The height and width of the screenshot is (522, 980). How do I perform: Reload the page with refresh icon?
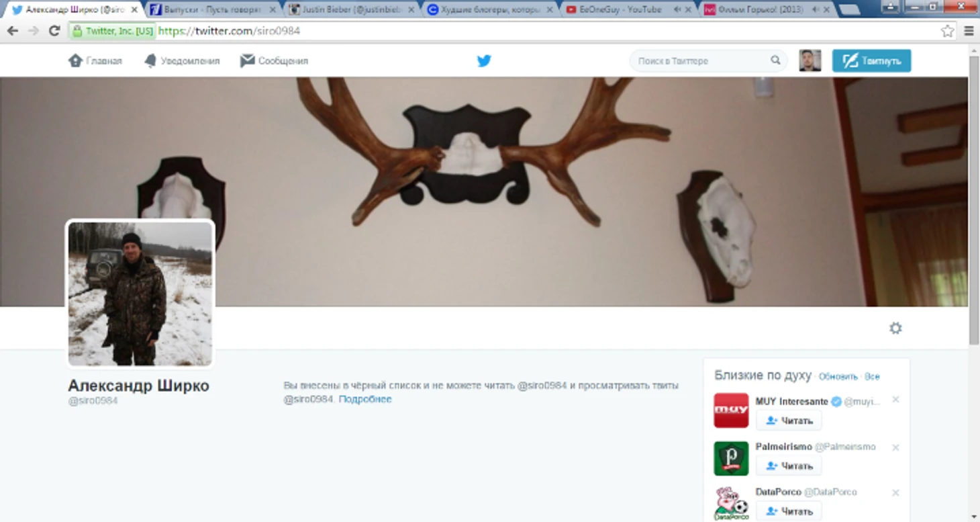(x=54, y=31)
